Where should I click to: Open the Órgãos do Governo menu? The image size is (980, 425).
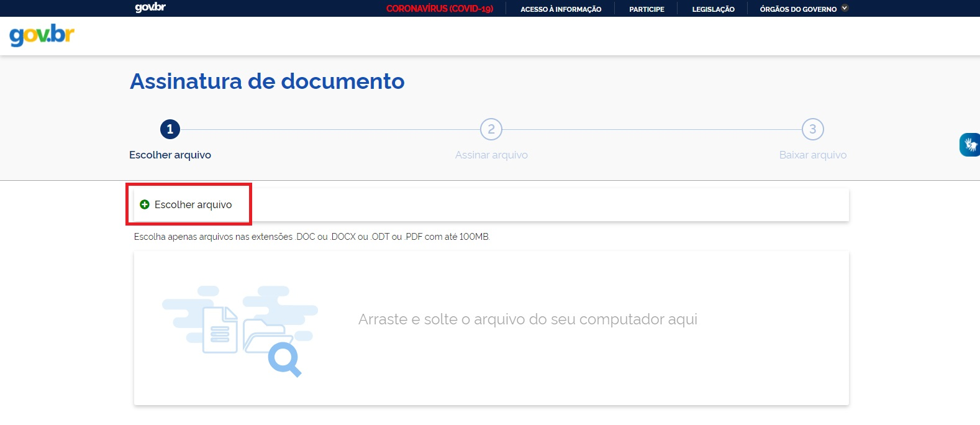point(798,9)
